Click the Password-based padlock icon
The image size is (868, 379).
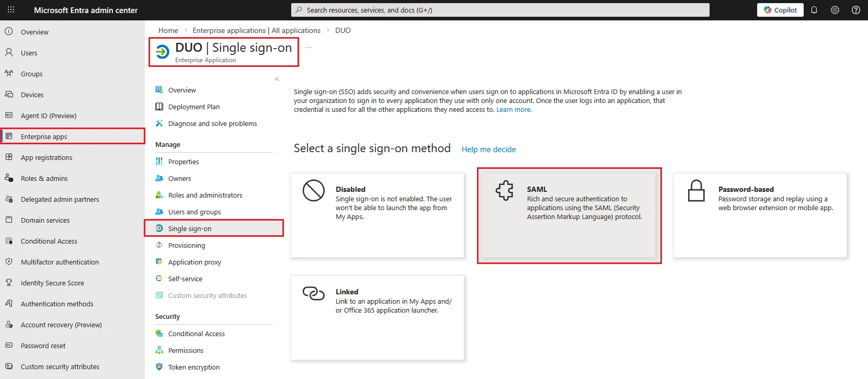coord(696,191)
